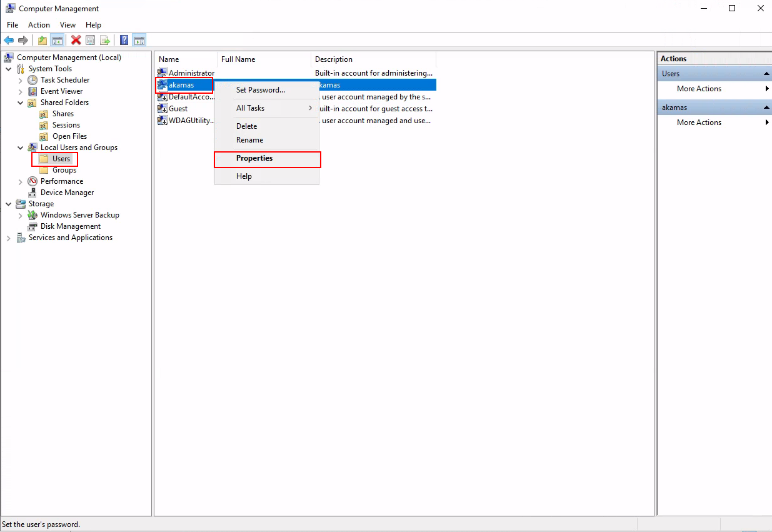
Task: Select Set Password in the context menu
Action: coord(260,90)
